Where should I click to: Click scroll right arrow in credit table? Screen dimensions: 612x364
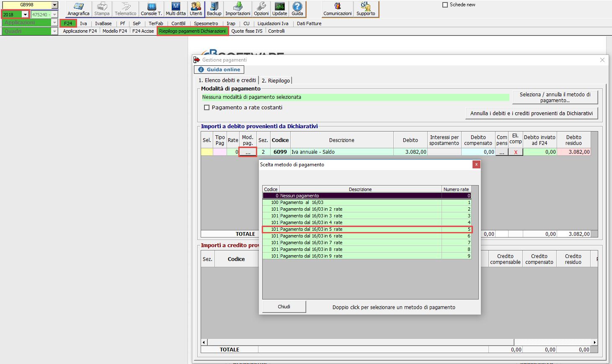(x=594, y=342)
